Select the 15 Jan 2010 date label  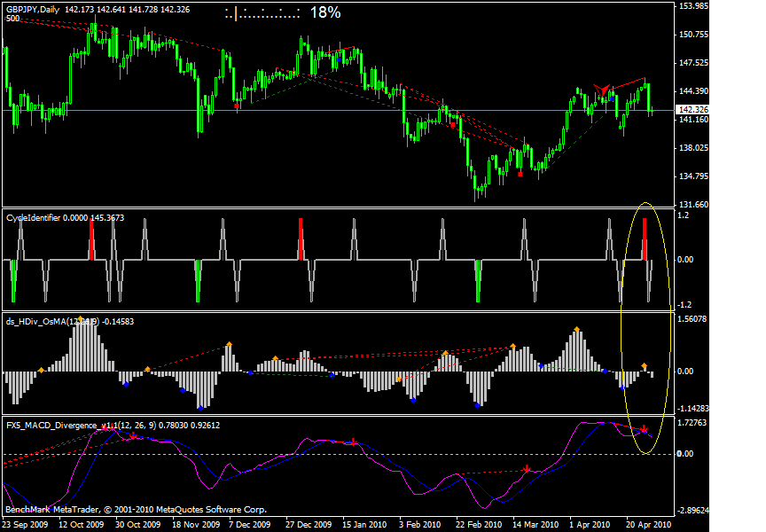pyautogui.click(x=364, y=525)
